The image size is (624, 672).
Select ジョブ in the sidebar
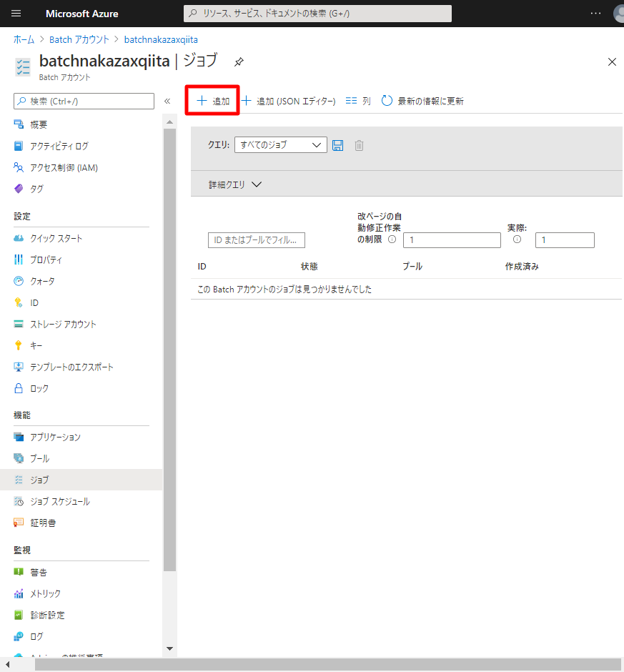click(81, 480)
